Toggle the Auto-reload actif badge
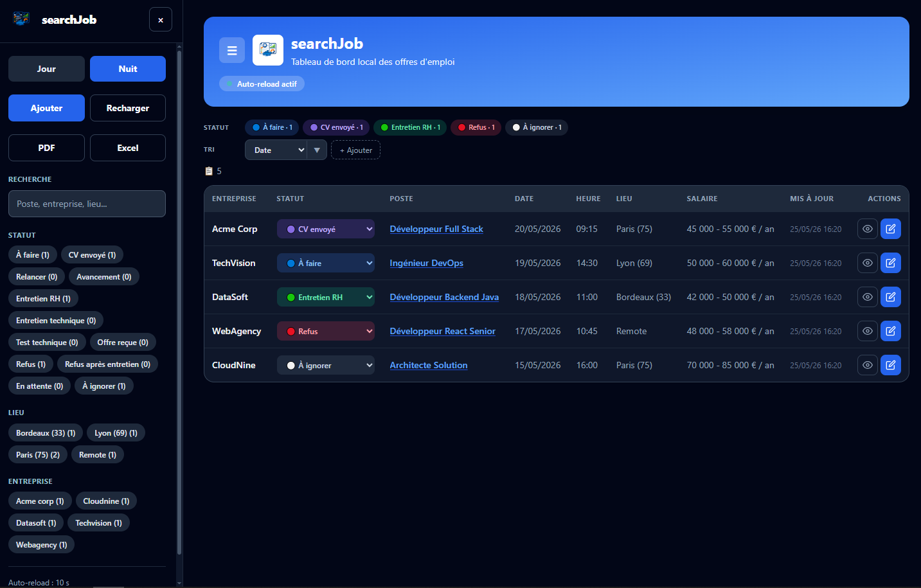The width and height of the screenshot is (921, 588). (x=262, y=84)
